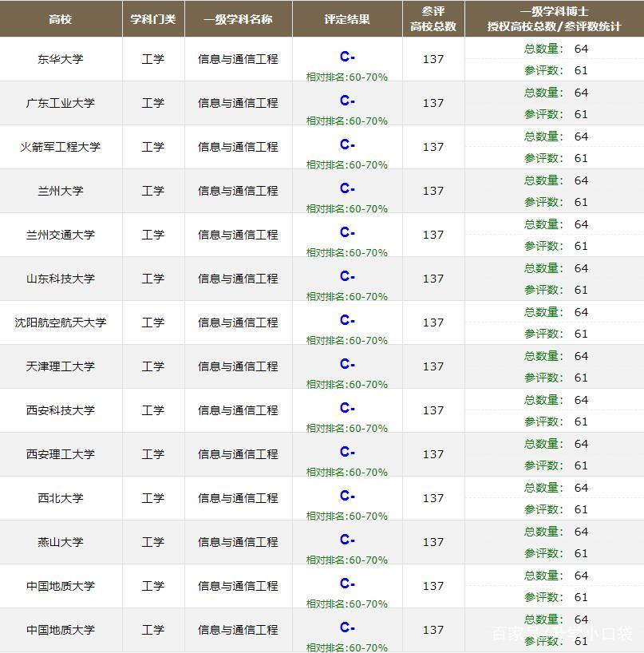Select the 兰州交通大学 cell
This screenshot has height=653, width=644.
click(61, 235)
